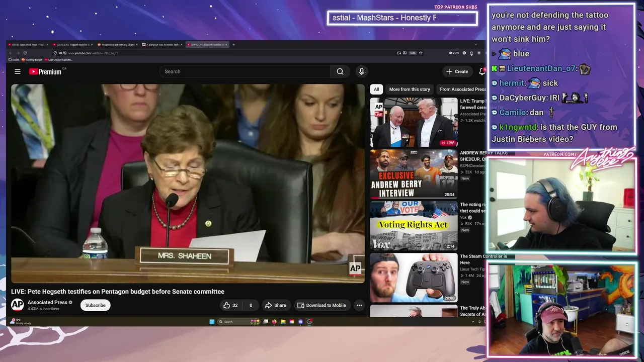
Task: Open the Trump live farewell ceremony thumbnail
Action: (x=414, y=122)
